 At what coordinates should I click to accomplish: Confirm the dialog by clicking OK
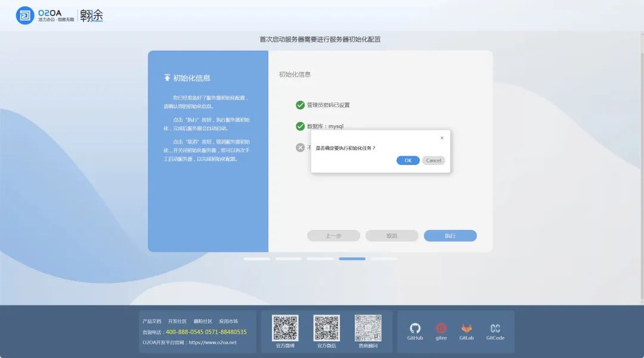(x=408, y=160)
